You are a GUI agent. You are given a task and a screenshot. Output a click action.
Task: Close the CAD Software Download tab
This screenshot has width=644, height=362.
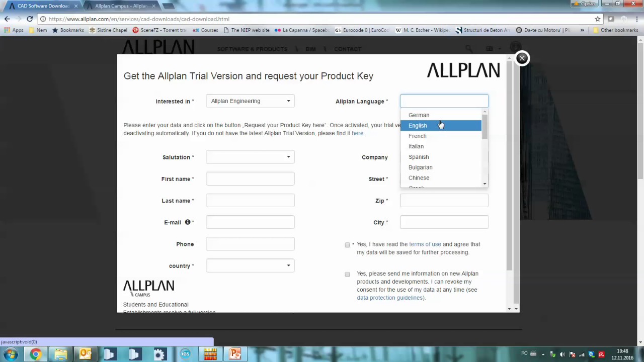click(x=76, y=6)
